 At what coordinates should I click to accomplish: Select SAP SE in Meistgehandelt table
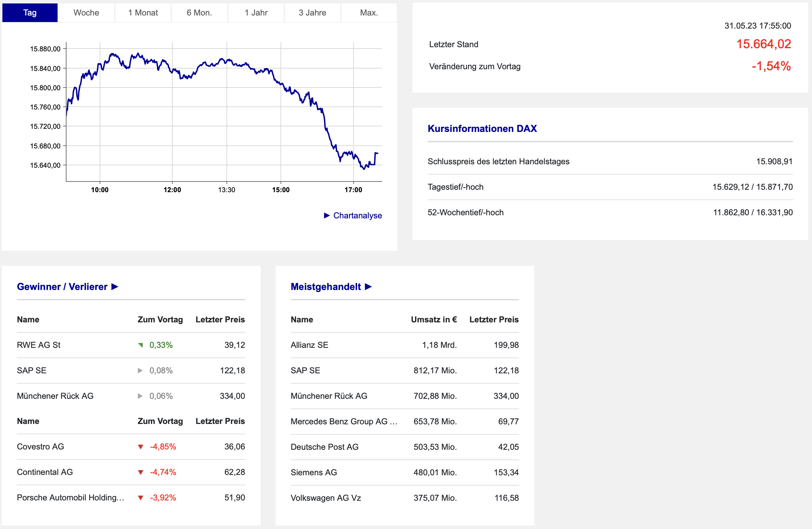[305, 371]
